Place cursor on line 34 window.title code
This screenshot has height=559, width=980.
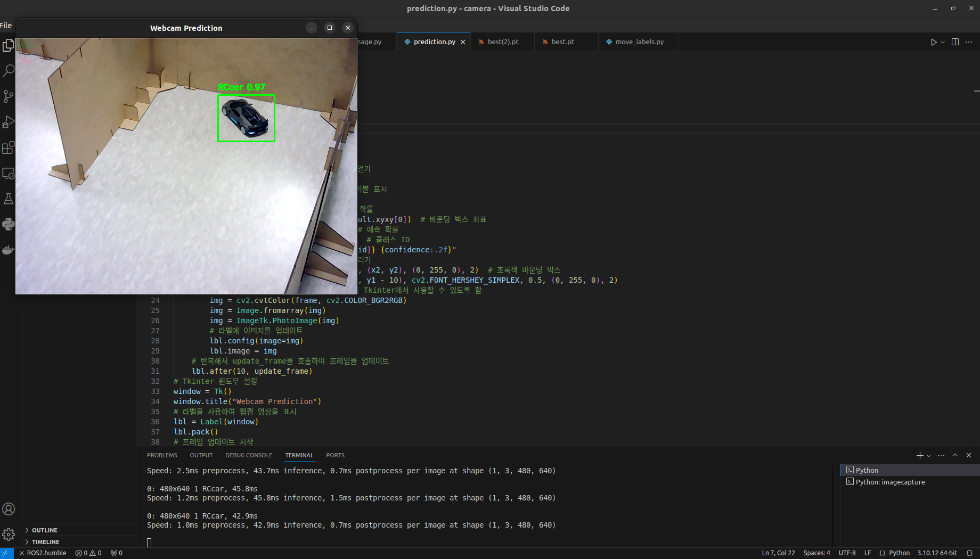pyautogui.click(x=247, y=401)
